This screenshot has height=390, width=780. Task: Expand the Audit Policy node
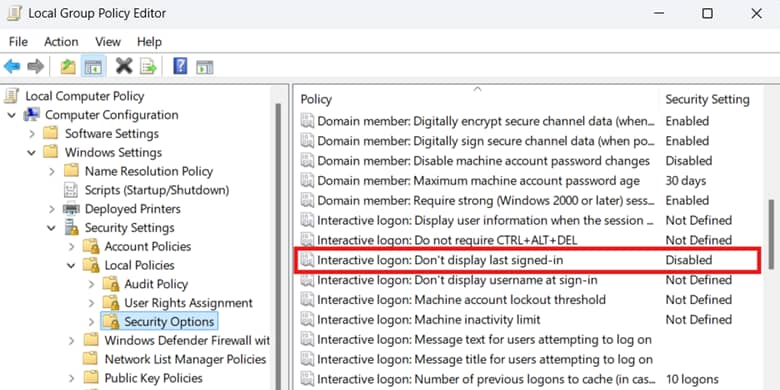(91, 285)
